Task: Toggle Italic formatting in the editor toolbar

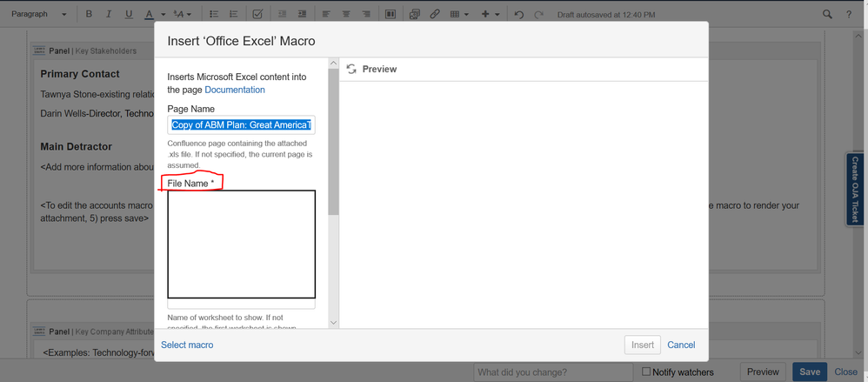Action: 109,15
